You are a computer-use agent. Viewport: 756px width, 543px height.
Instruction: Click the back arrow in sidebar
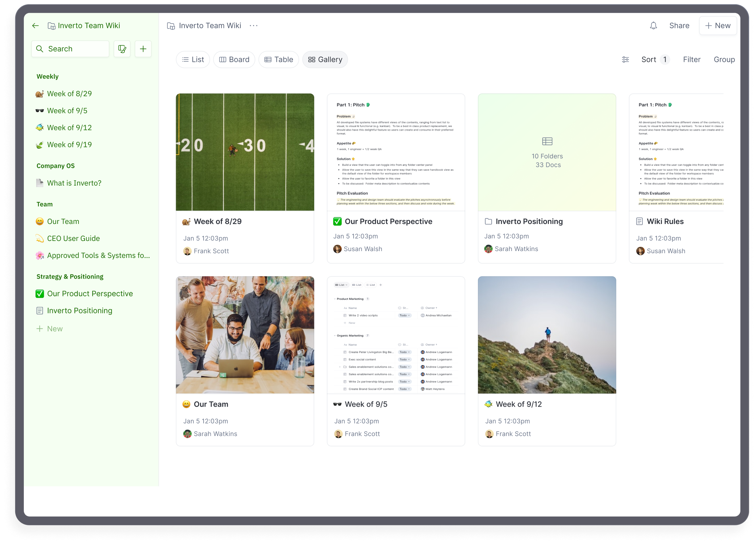click(x=35, y=26)
